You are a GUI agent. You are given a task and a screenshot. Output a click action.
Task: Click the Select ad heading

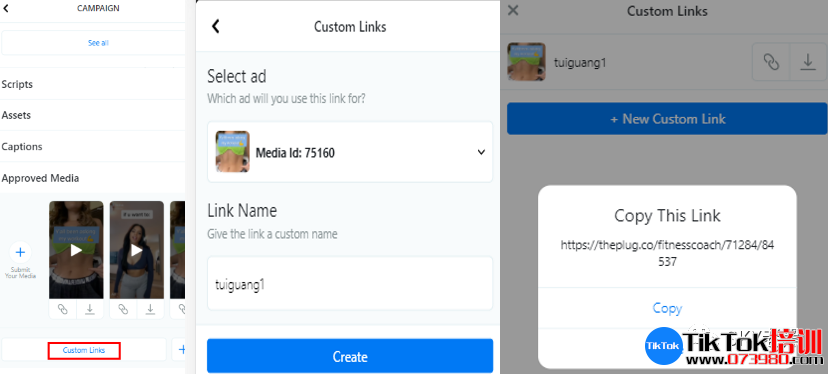point(237,77)
